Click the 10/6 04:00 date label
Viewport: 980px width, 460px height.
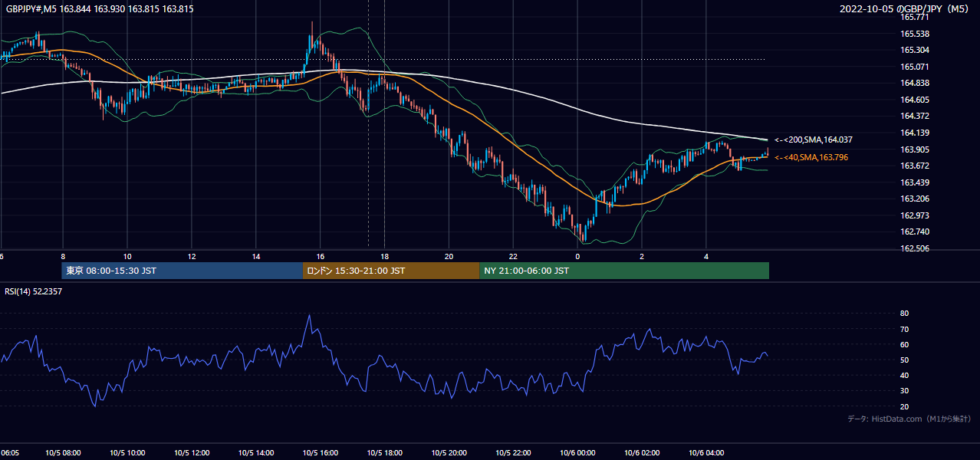[x=706, y=453]
